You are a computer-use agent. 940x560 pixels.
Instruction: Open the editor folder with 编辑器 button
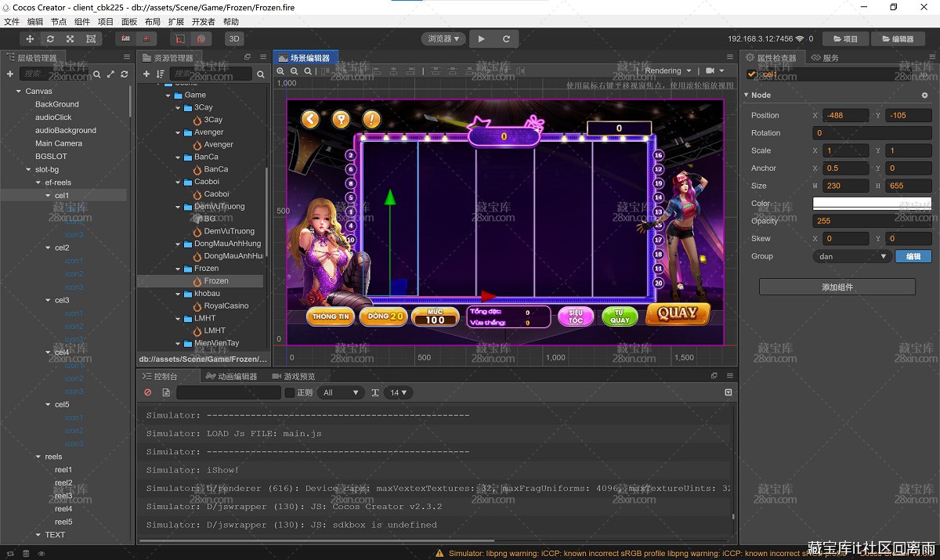pyautogui.click(x=897, y=38)
